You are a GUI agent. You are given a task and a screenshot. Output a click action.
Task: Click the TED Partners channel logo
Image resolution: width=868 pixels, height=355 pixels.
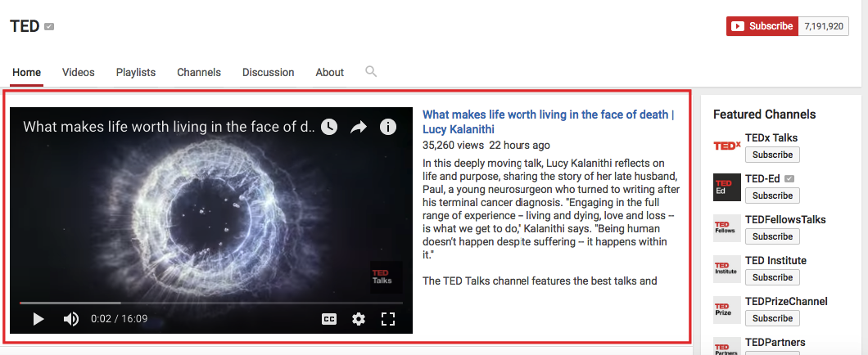click(727, 346)
